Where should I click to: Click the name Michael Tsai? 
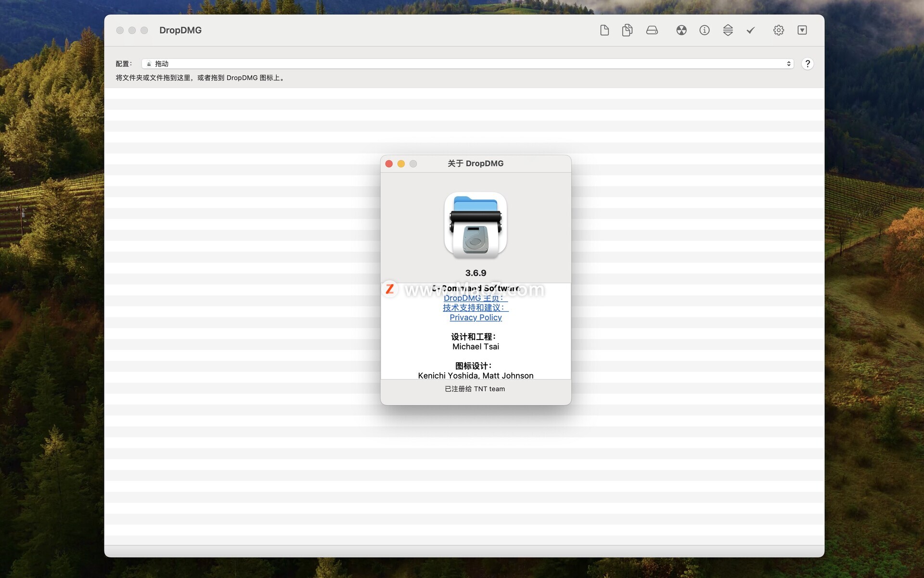[475, 347]
